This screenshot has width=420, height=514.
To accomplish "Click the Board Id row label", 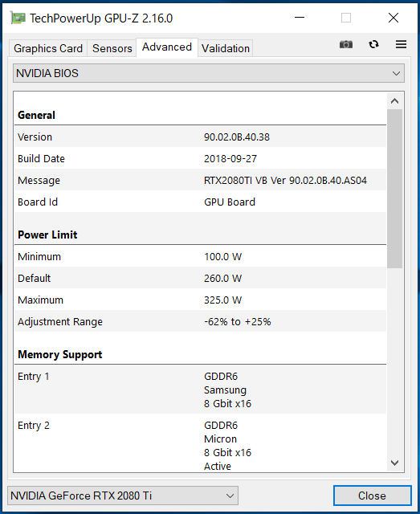I will [x=38, y=202].
